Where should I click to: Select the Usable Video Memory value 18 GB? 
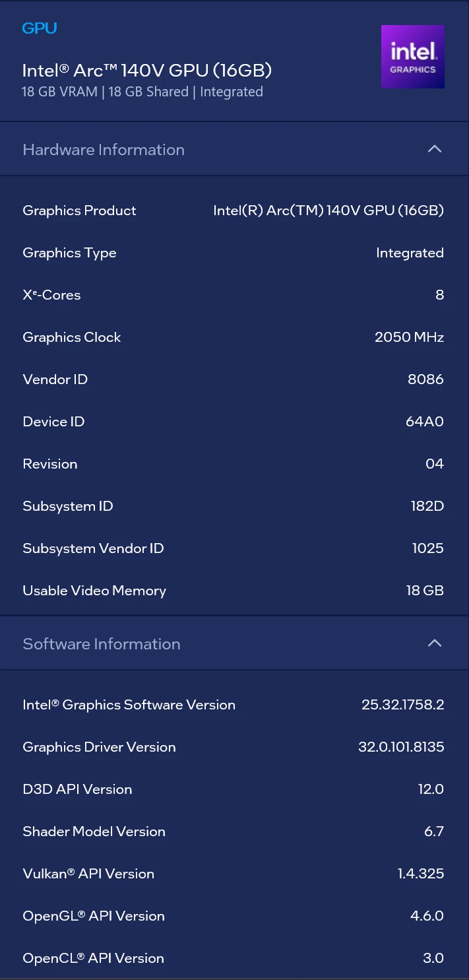click(x=425, y=591)
